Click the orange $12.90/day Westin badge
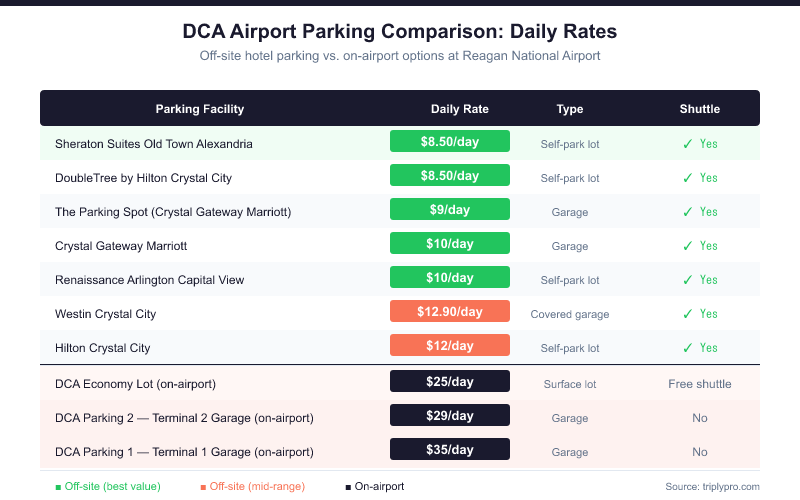The image size is (800, 500). [x=450, y=312]
